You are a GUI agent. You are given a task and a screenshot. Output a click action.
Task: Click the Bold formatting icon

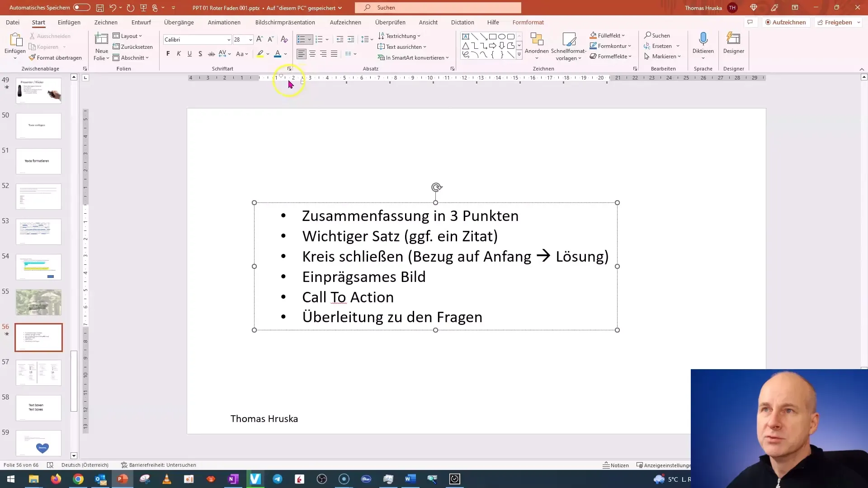point(168,54)
